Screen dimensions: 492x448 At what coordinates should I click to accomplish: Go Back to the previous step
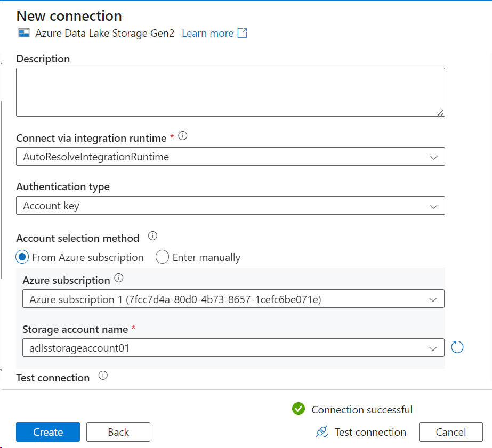[x=118, y=432]
